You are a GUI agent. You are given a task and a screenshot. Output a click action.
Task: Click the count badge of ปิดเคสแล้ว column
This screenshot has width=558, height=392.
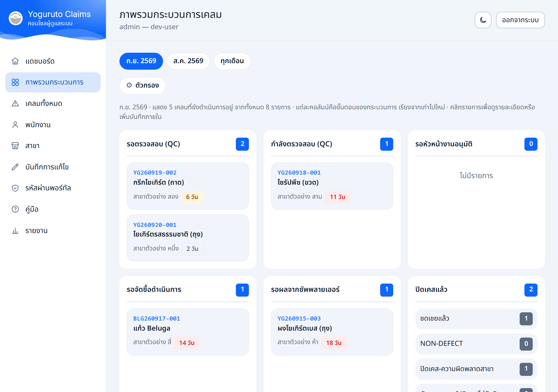tap(531, 290)
